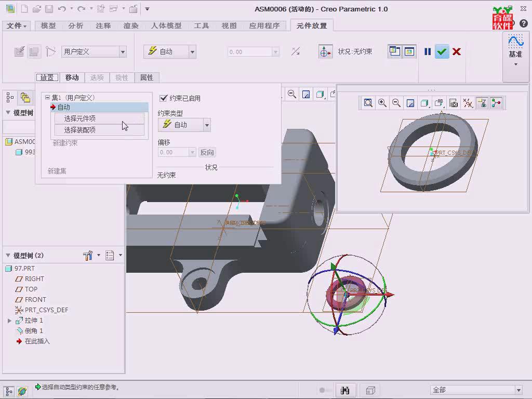Collapse the 模型树 (2) panel
Image resolution: width=532 pixels, height=399 pixels.
click(8, 256)
